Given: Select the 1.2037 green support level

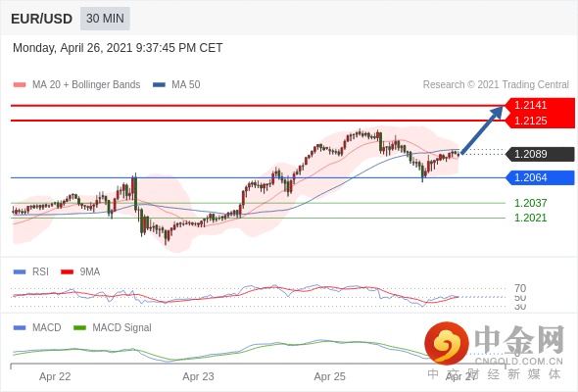Looking at the screenshot, I should 530,203.
